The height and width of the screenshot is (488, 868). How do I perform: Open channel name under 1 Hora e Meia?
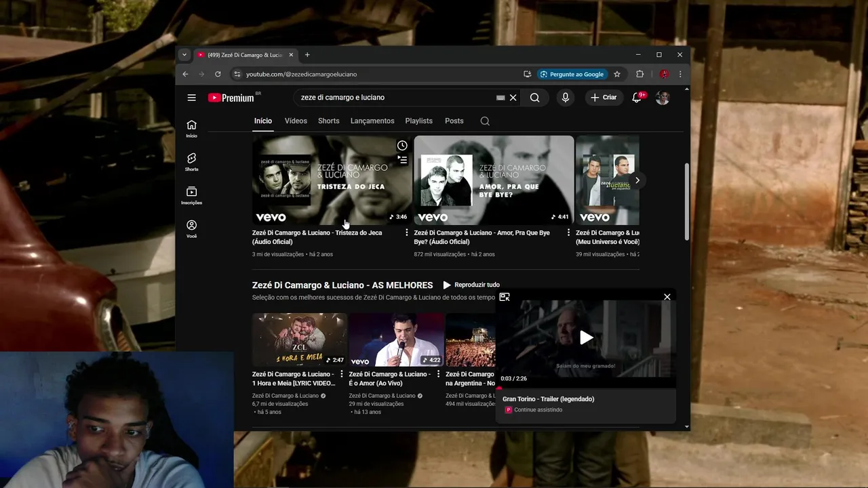pyautogui.click(x=285, y=396)
